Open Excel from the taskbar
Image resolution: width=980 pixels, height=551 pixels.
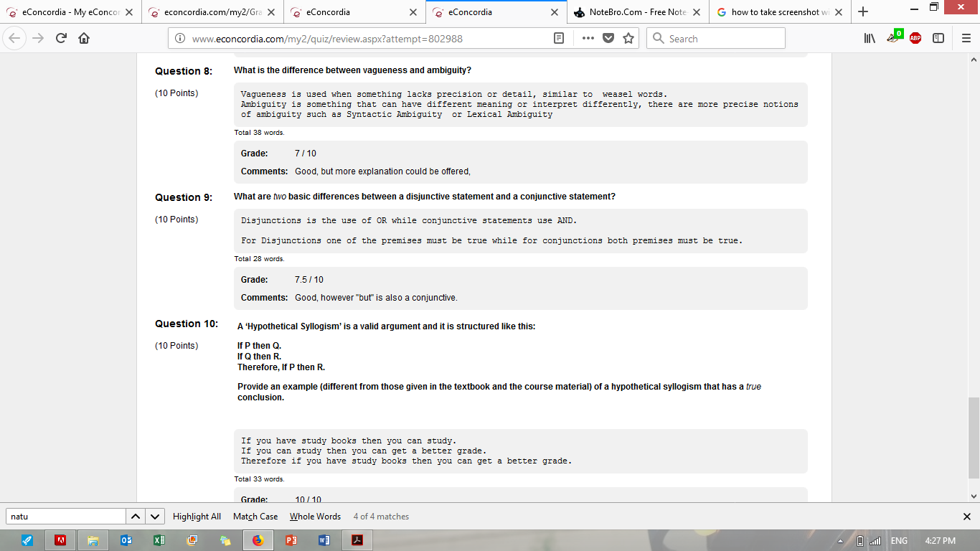point(158,540)
